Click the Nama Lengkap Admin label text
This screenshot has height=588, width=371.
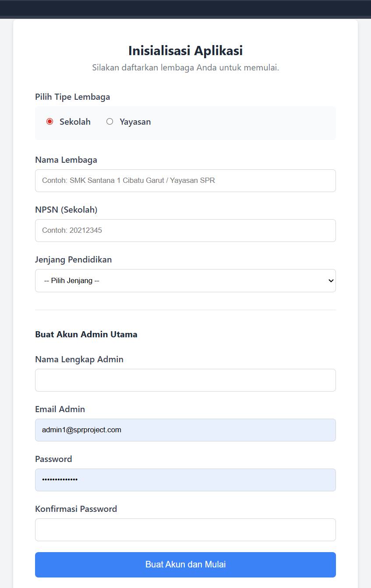[79, 359]
